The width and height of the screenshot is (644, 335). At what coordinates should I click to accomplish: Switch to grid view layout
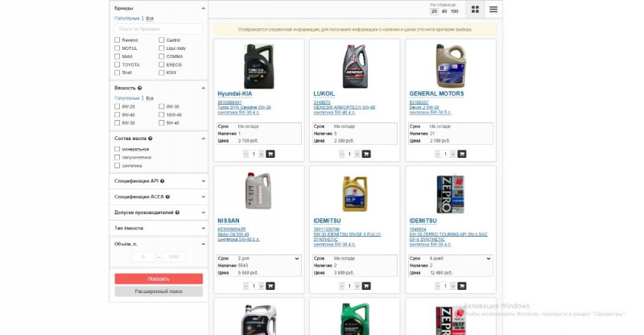[x=475, y=10]
